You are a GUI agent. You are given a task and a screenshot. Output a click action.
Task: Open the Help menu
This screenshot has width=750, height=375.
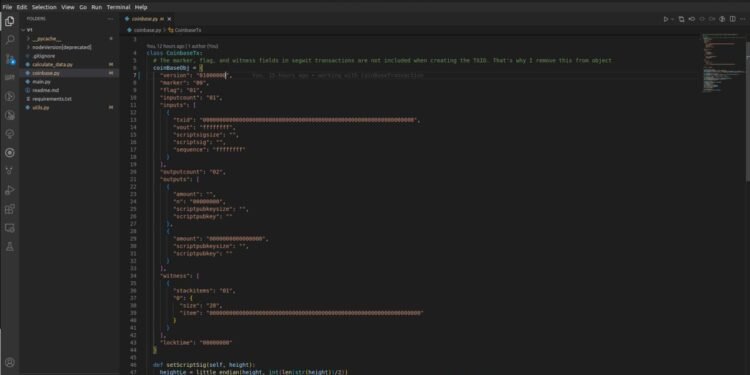141,7
